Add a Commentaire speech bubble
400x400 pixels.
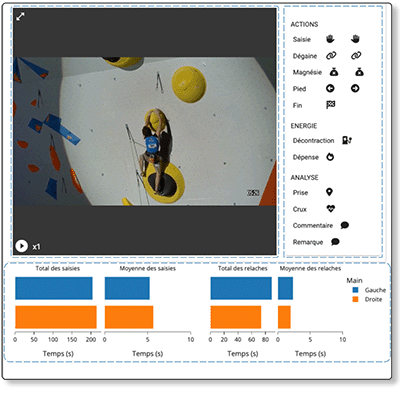(x=345, y=225)
